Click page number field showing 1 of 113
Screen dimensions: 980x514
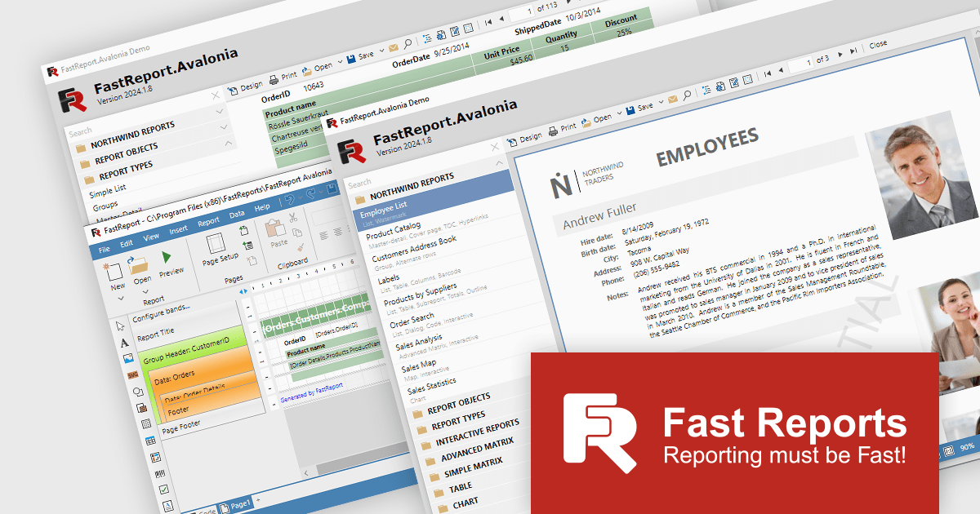click(523, 13)
